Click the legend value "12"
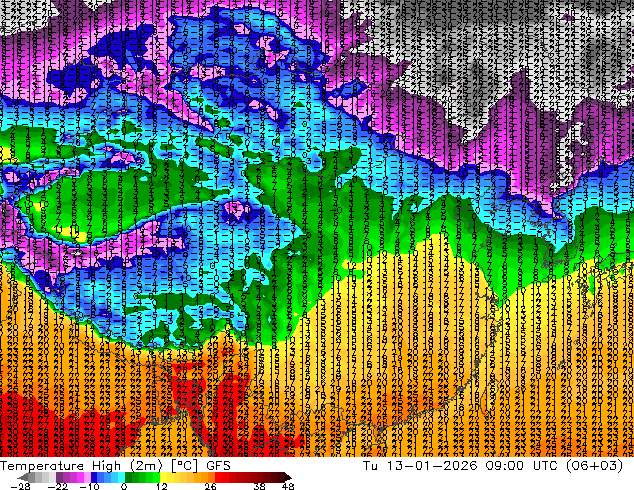 click(x=162, y=486)
